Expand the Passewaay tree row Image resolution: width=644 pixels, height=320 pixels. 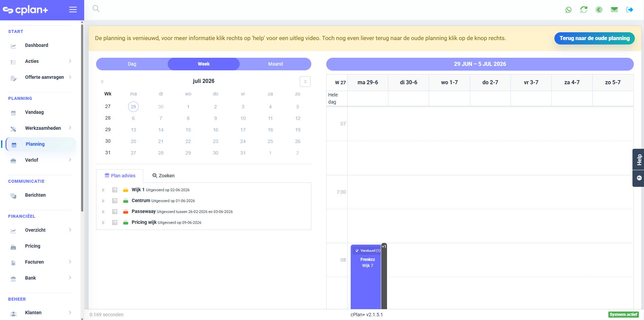pos(103,212)
